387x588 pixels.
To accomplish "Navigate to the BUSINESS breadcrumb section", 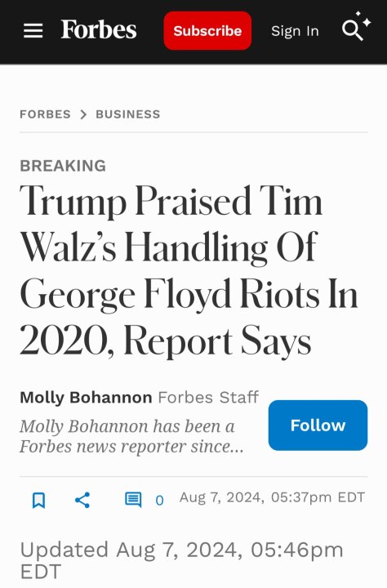I will coord(128,114).
